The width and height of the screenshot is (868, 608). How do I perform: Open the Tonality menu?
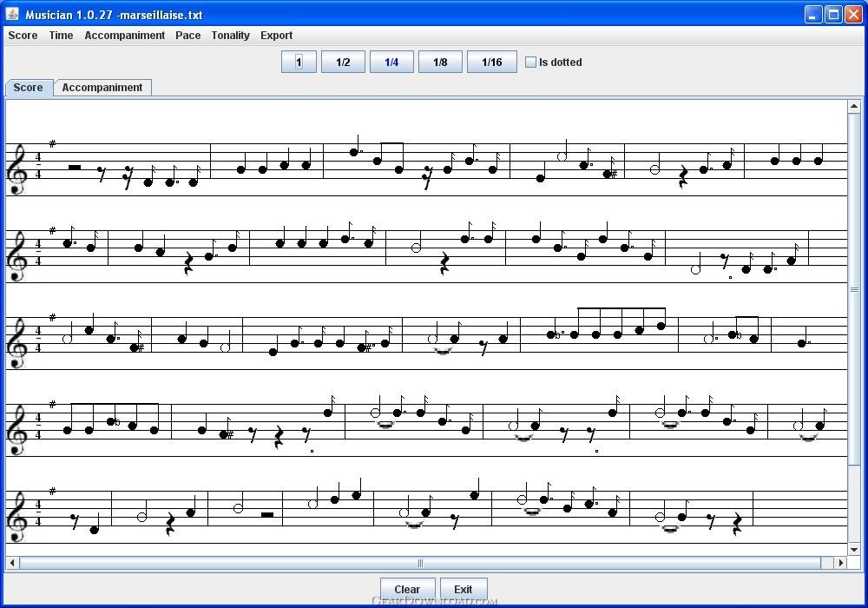[x=230, y=36]
